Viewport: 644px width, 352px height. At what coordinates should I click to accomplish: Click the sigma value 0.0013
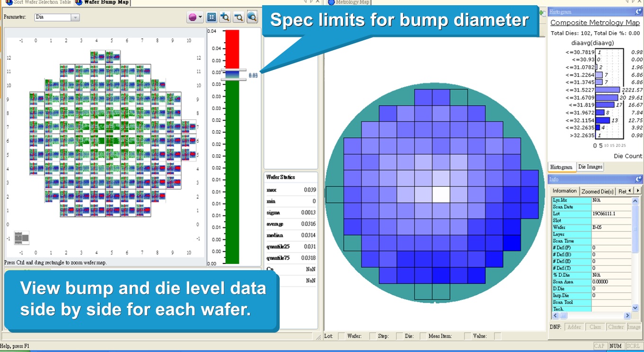[x=308, y=212]
